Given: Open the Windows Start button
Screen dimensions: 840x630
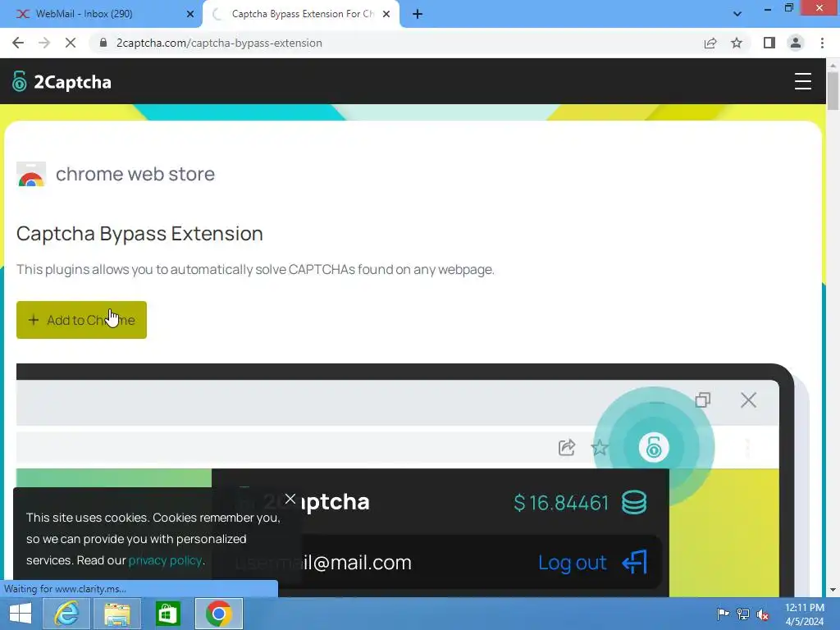Looking at the screenshot, I should (21, 614).
